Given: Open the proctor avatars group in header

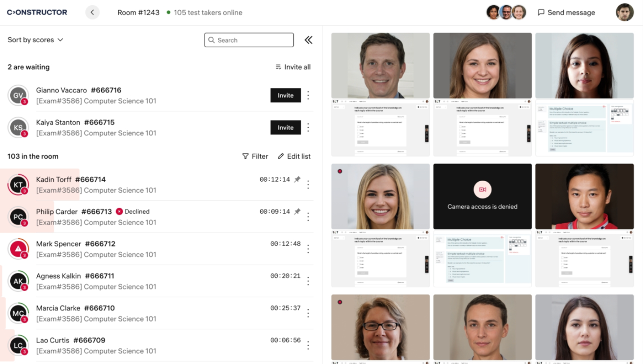Looking at the screenshot, I should pyautogui.click(x=506, y=12).
